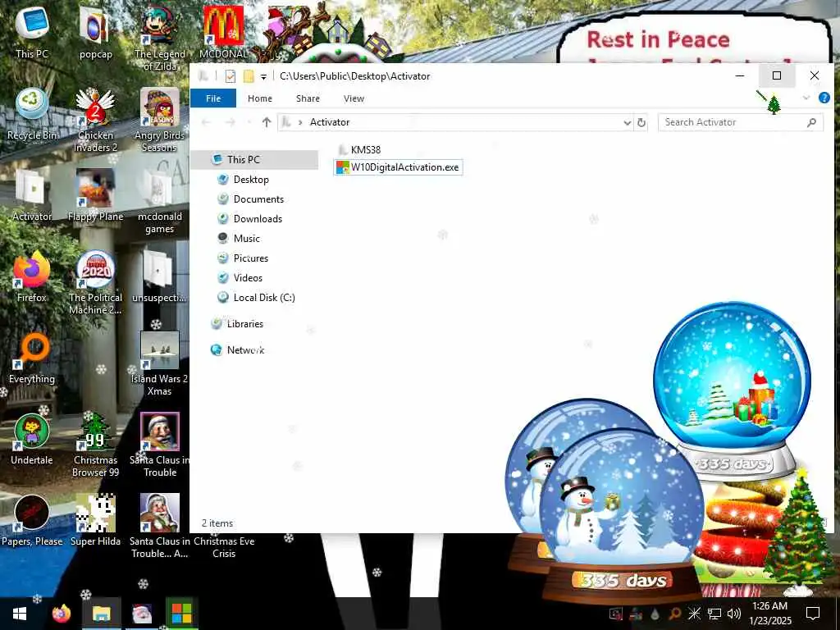Open the network status tray icon
The height and width of the screenshot is (630, 840).
click(x=714, y=614)
